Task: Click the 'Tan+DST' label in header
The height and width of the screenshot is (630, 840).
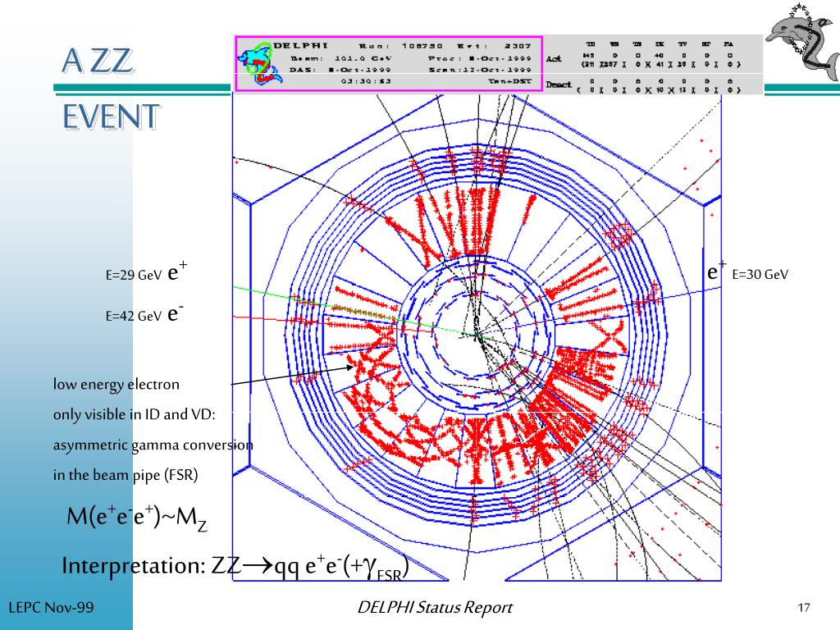Action: [509, 81]
